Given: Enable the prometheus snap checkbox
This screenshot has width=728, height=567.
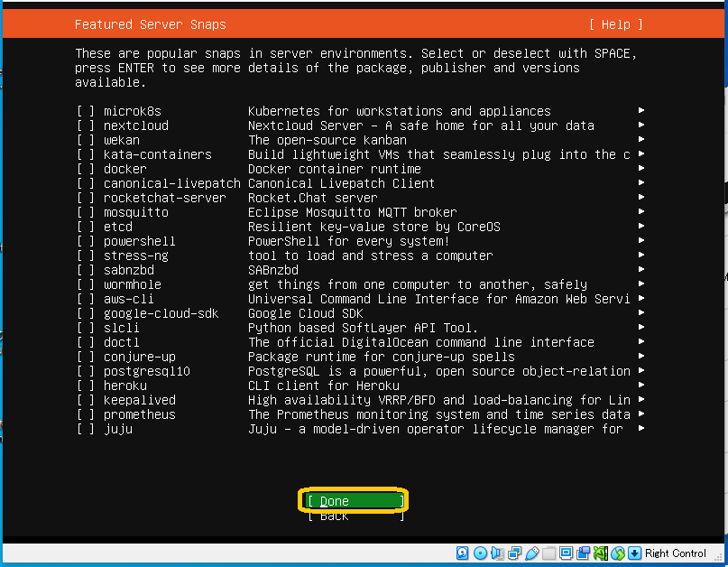Looking at the screenshot, I should [x=86, y=414].
